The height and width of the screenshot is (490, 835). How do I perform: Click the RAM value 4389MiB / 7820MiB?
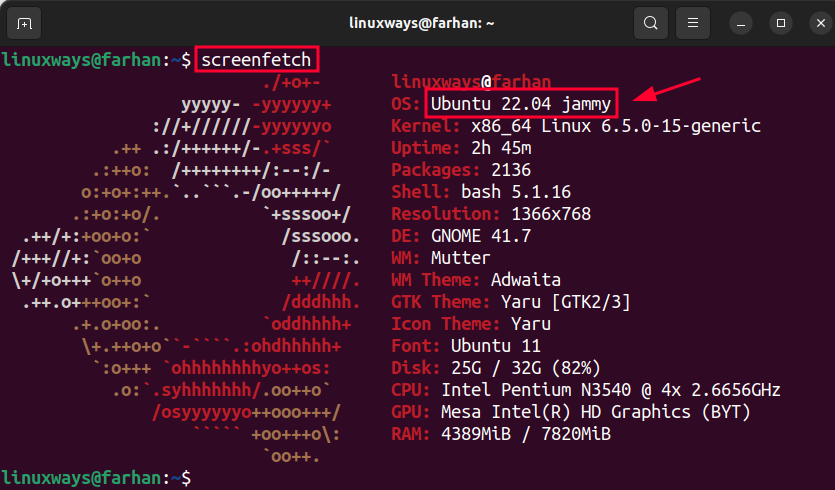[x=526, y=434]
